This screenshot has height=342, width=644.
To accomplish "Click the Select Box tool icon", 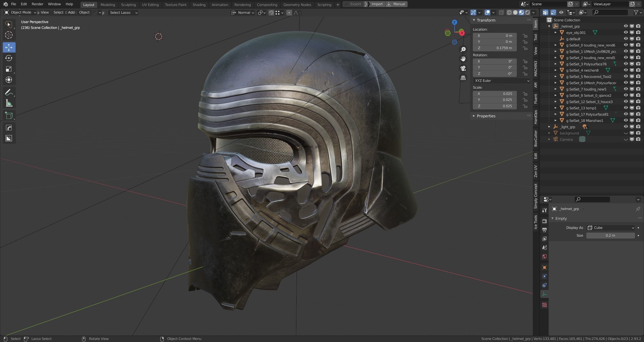I will (9, 24).
